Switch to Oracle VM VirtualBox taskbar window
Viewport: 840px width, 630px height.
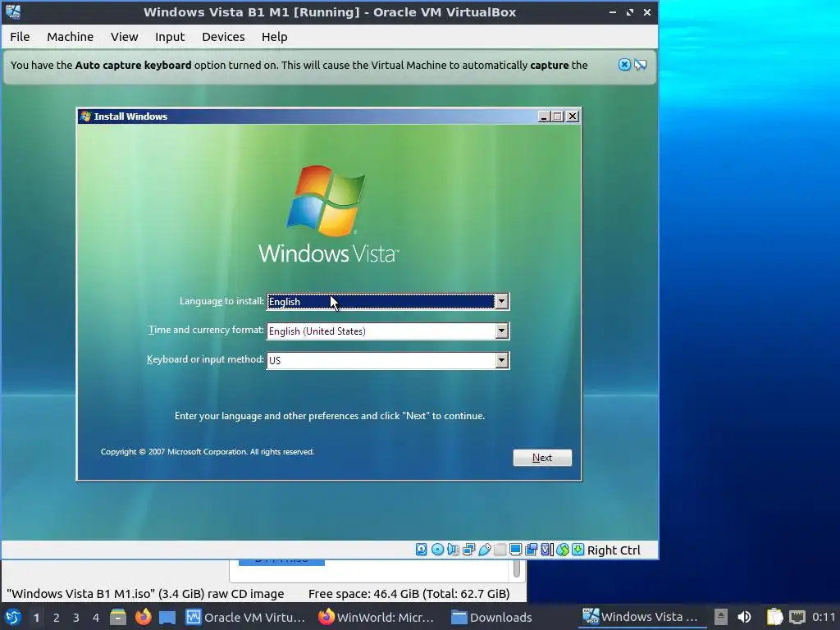(245, 617)
